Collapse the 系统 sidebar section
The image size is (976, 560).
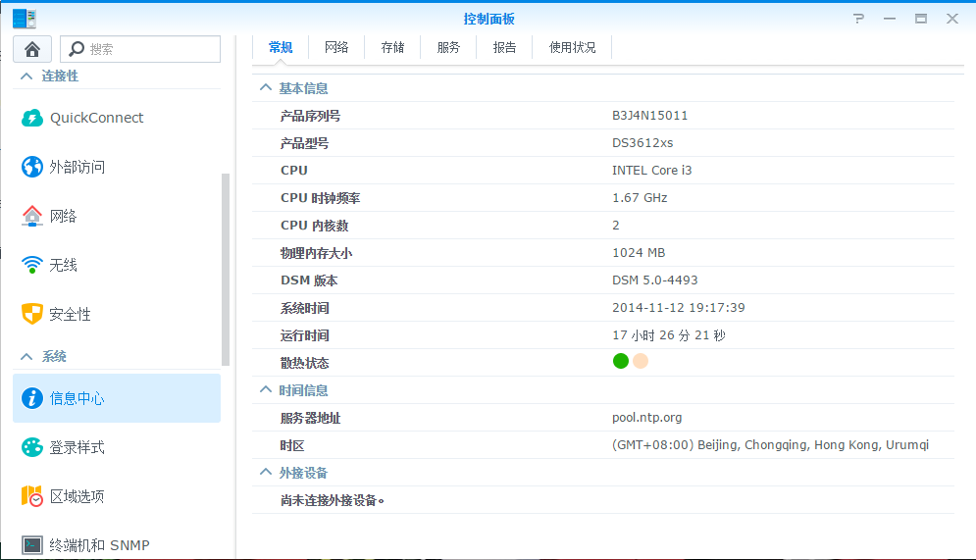26,356
